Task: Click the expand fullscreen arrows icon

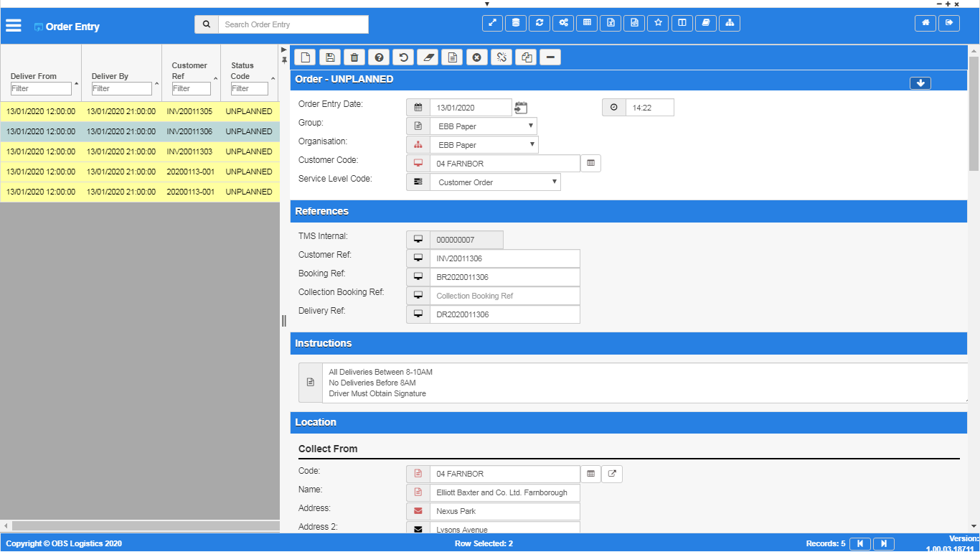Action: 492,23
